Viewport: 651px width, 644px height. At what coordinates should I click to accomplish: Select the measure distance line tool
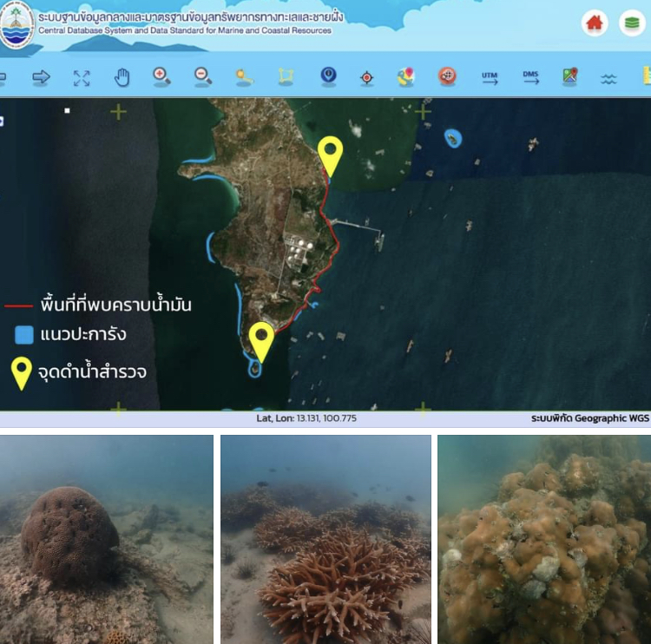click(244, 77)
